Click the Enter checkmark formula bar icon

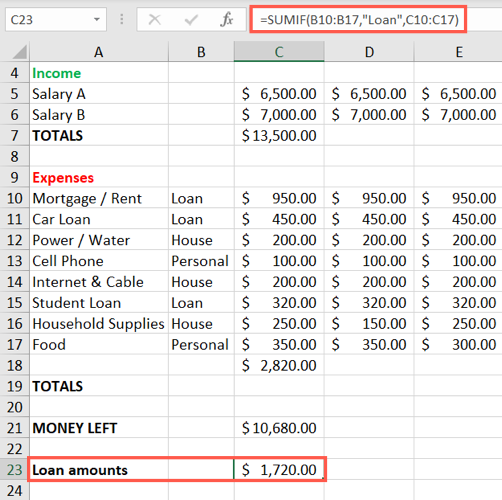pyautogui.click(x=191, y=20)
